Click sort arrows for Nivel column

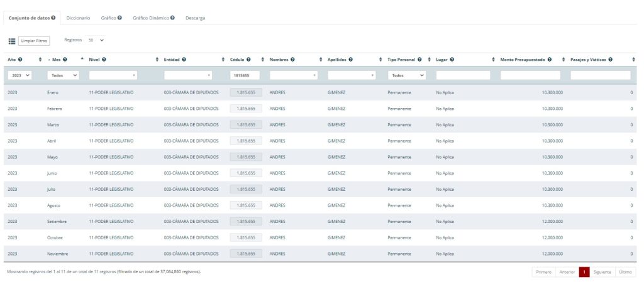(x=157, y=60)
